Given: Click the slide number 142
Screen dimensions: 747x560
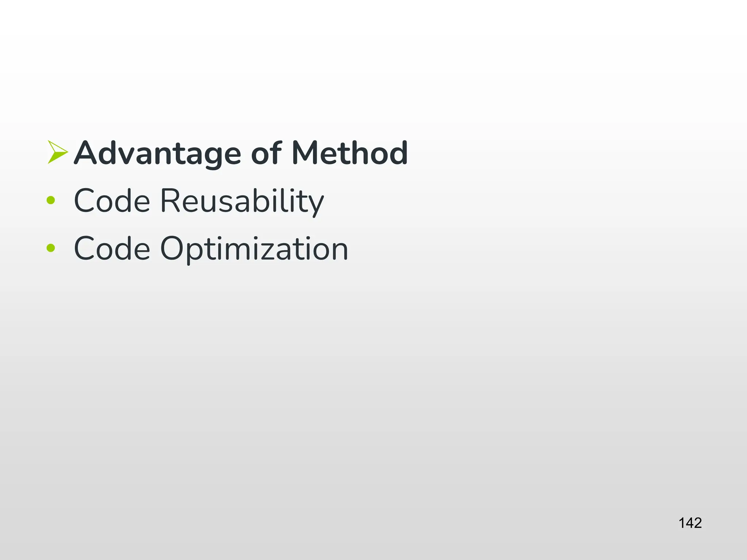Looking at the screenshot, I should [x=690, y=523].
